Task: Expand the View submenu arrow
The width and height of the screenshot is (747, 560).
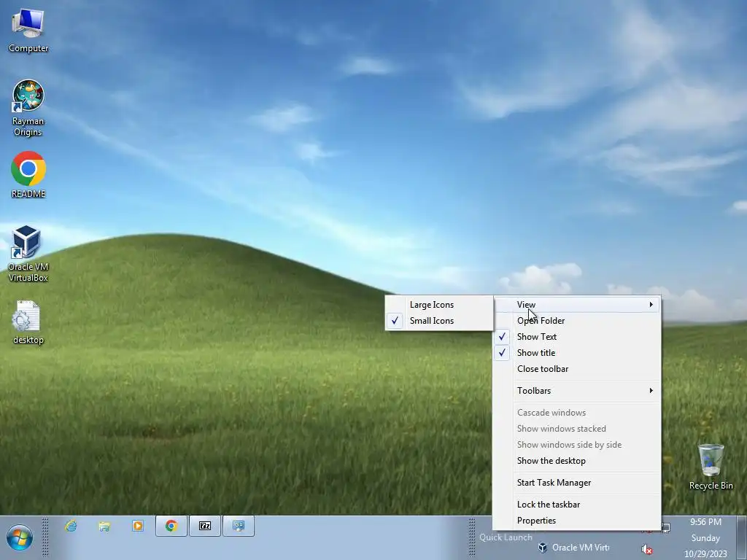Action: [x=651, y=304]
